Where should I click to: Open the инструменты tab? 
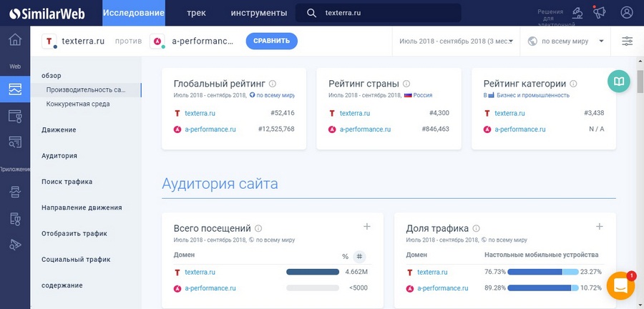click(259, 13)
